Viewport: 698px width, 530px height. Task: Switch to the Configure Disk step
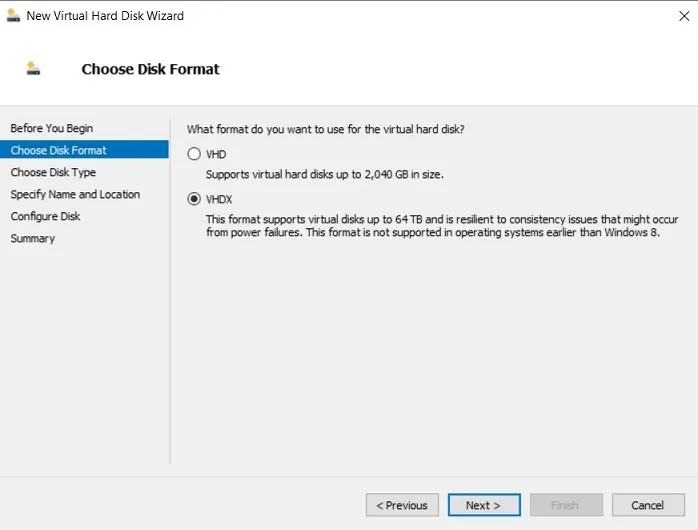coord(45,216)
